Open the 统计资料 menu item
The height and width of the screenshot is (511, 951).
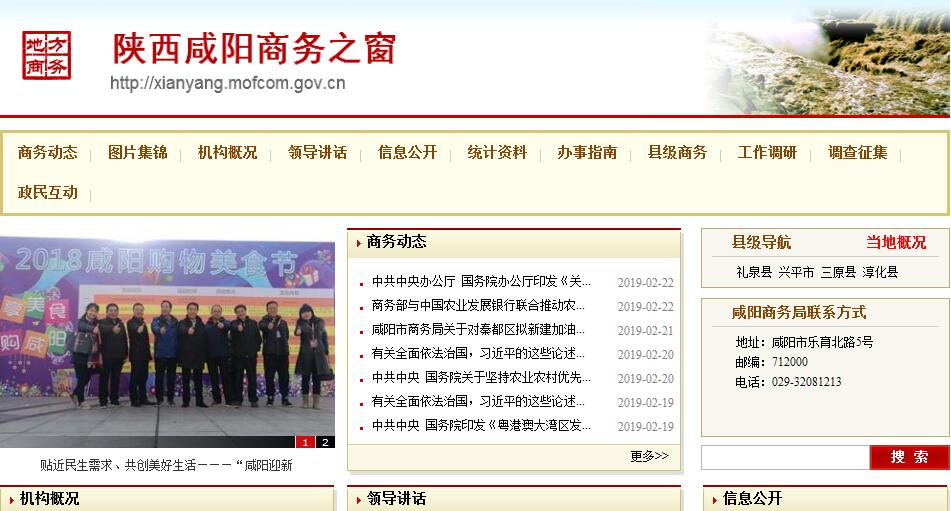[x=497, y=152]
